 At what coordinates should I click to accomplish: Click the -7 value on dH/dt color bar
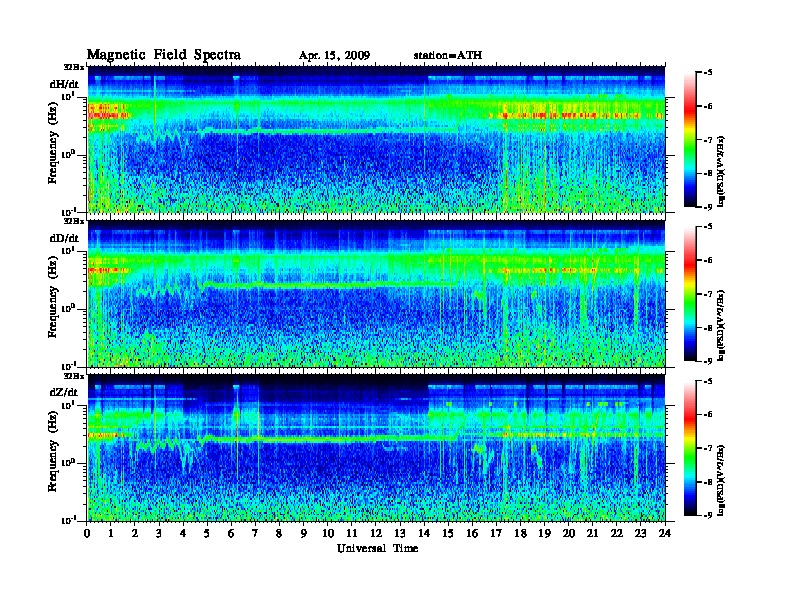708,140
